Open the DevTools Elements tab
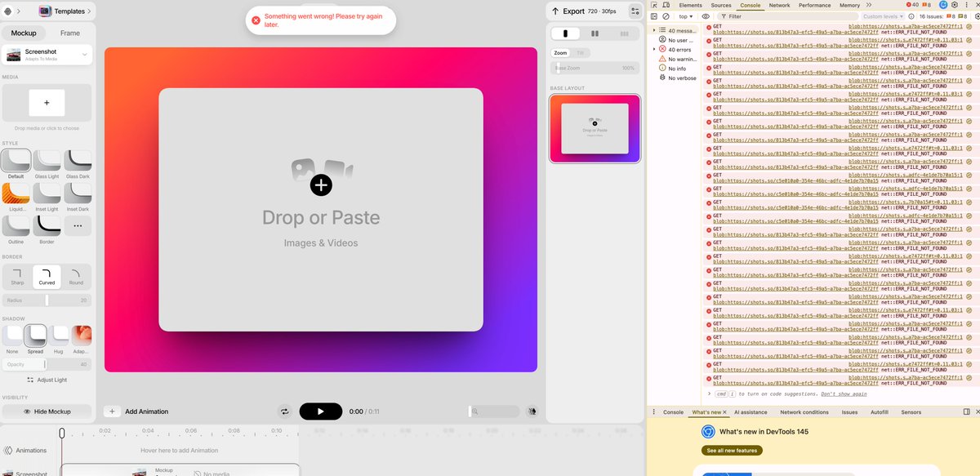Viewport: 980px width, 476px height. pyautogui.click(x=690, y=5)
